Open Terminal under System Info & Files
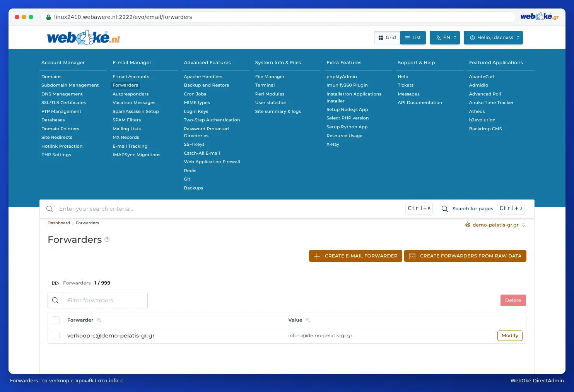This screenshot has height=392, width=574. pyautogui.click(x=265, y=85)
